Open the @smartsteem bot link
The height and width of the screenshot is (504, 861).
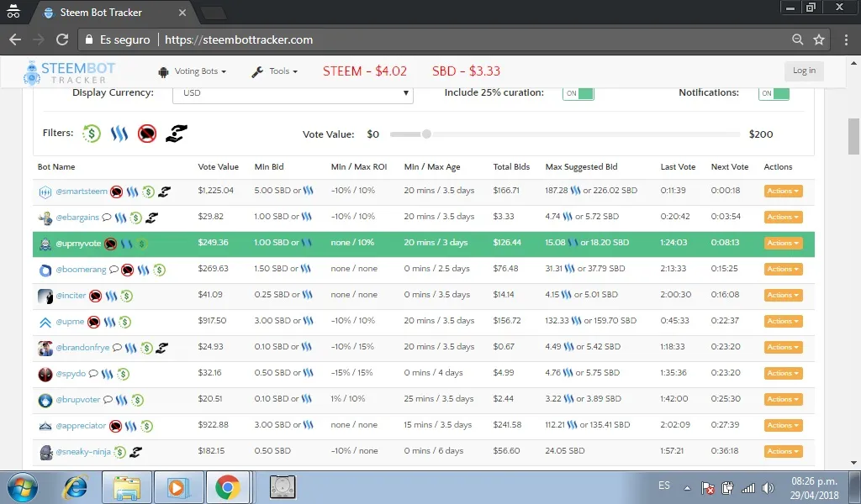point(82,192)
